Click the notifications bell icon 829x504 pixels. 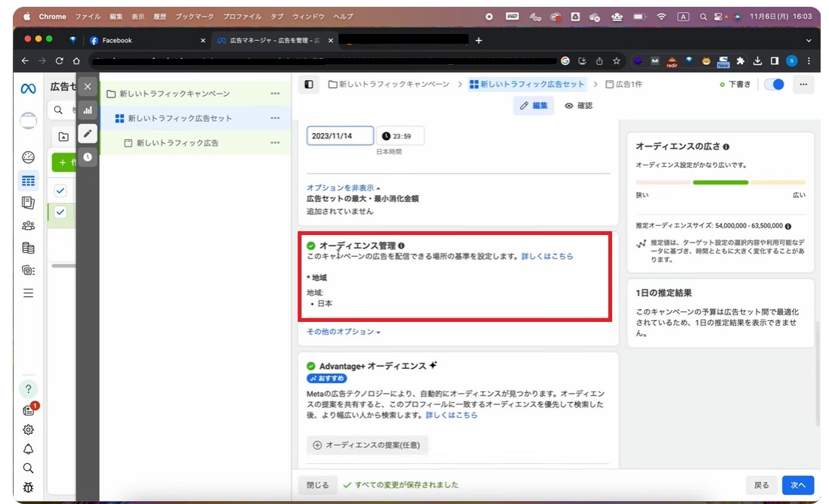[x=28, y=449]
